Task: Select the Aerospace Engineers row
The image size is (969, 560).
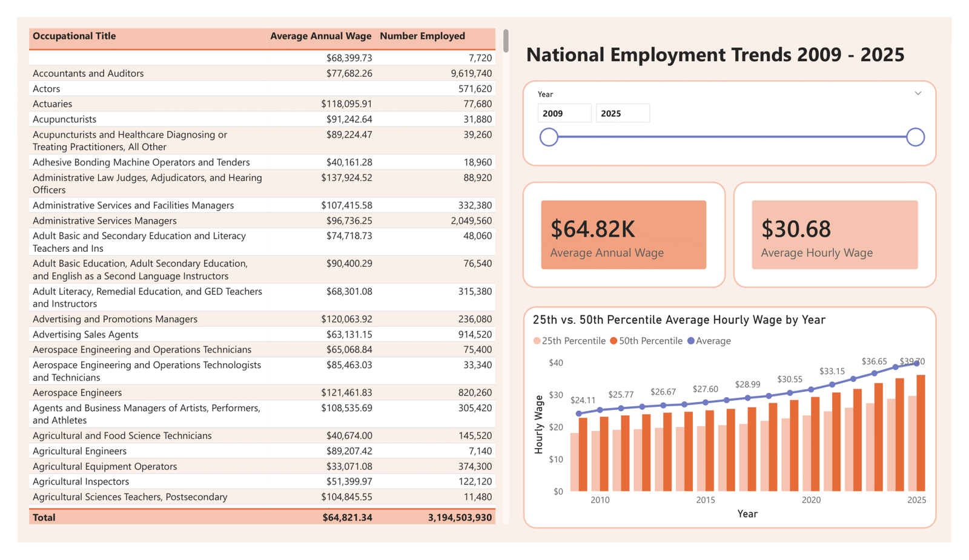Action: coord(182,392)
